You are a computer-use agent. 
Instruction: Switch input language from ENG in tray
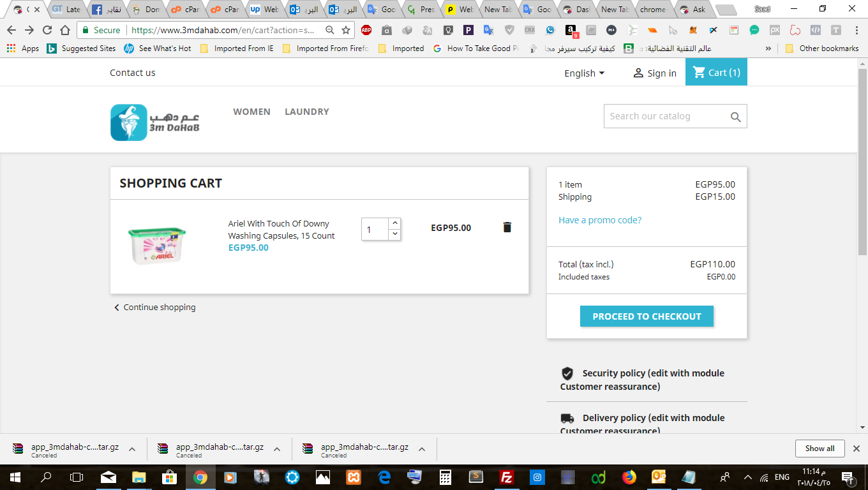pyautogui.click(x=782, y=477)
